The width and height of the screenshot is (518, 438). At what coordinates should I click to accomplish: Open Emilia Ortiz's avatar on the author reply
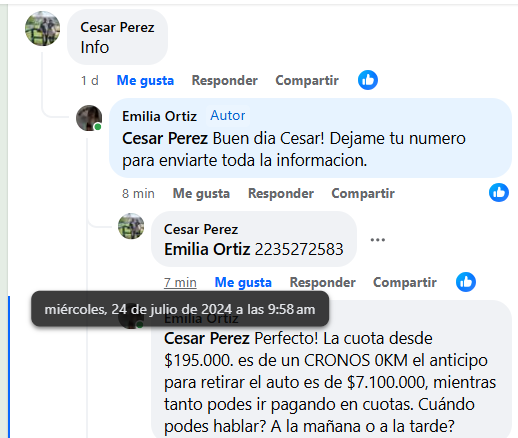click(89, 118)
